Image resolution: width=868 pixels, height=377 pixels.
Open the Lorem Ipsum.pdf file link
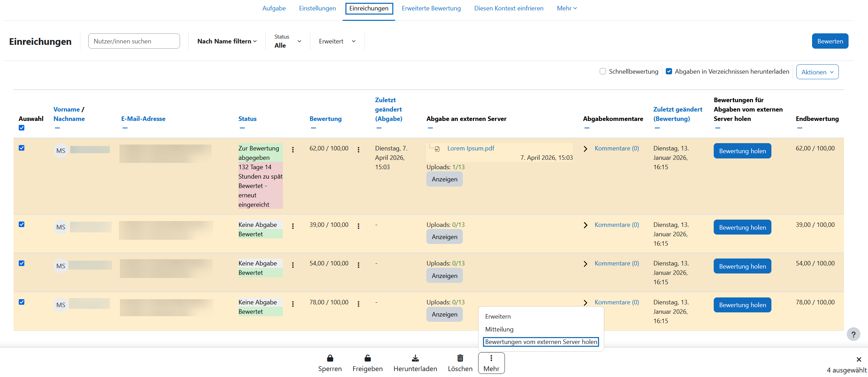[x=470, y=148]
